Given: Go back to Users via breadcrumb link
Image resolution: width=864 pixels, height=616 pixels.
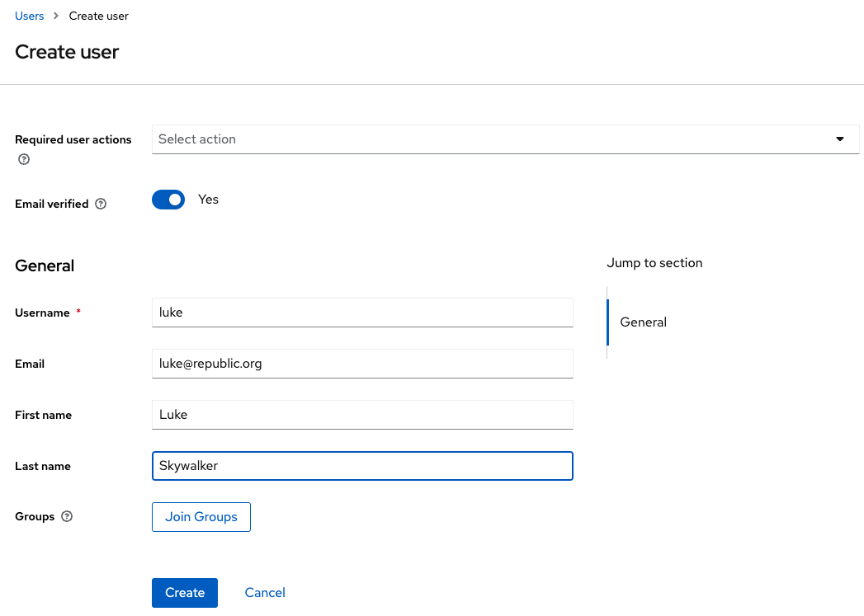Looking at the screenshot, I should [x=30, y=16].
